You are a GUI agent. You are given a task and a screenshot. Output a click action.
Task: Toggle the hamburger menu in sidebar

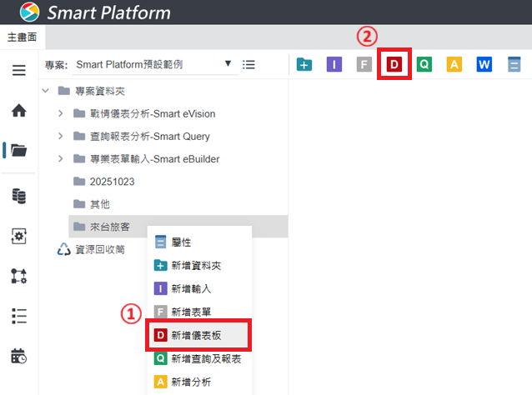18,70
